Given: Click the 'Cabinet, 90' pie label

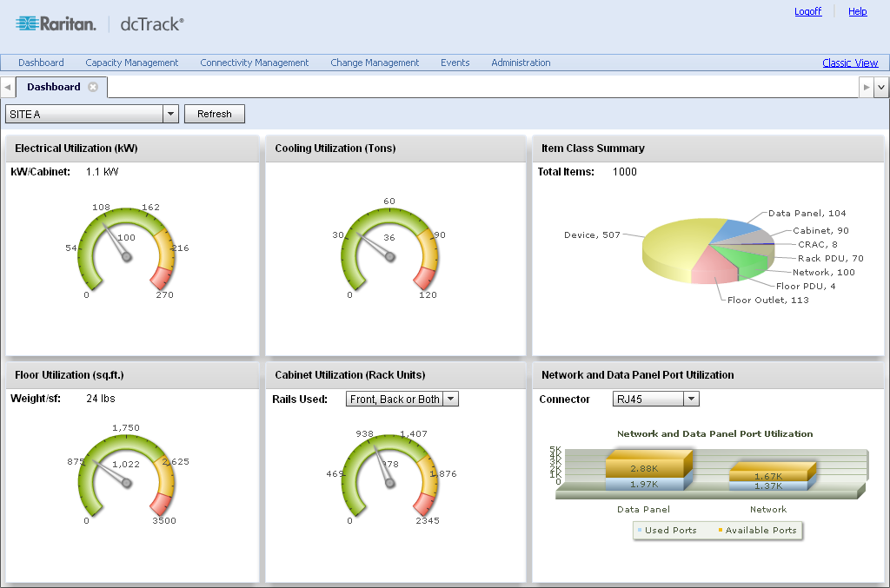Looking at the screenshot, I should 820,230.
